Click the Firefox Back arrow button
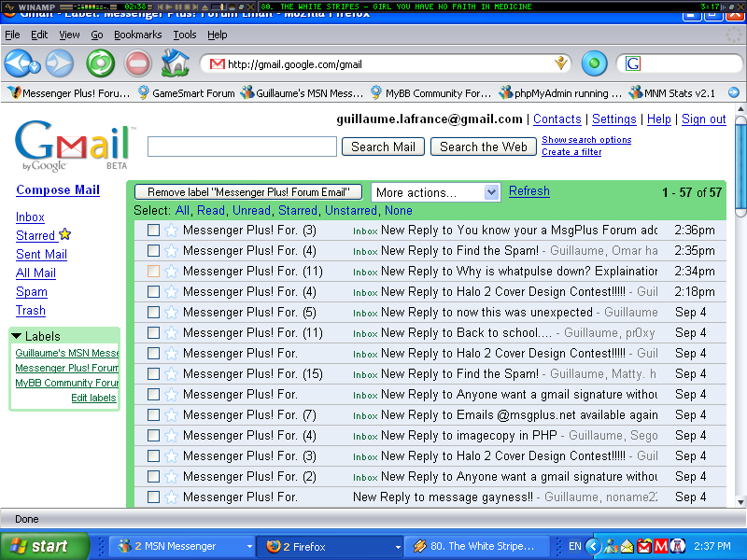This screenshot has width=747, height=560. pos(21,63)
